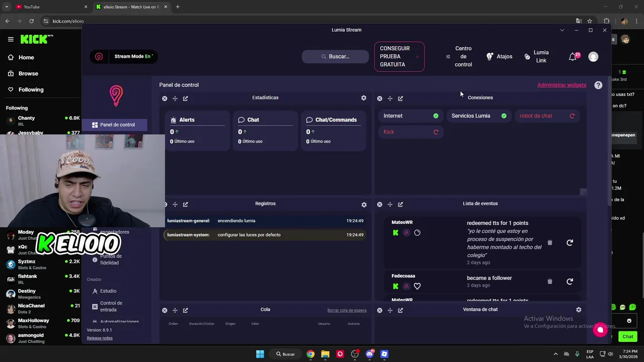Click the Alerts statistics card

tap(197, 131)
